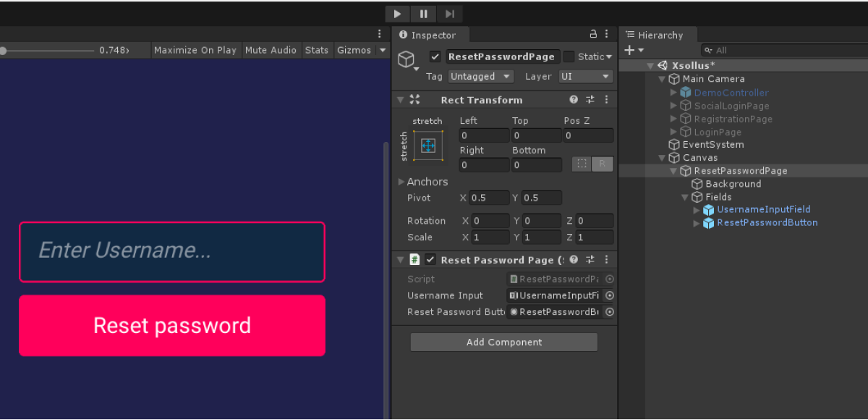Click the Add Component button
This screenshot has height=420, width=868.
point(504,343)
